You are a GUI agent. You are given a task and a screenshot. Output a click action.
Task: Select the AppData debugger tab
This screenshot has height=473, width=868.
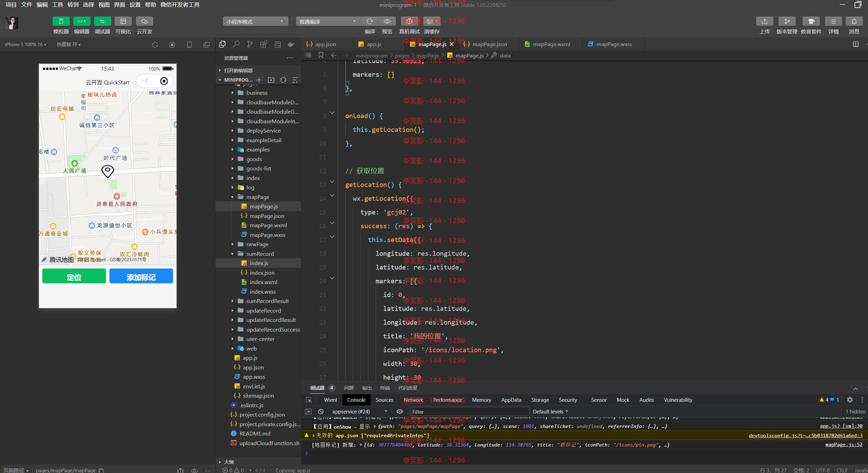click(511, 400)
